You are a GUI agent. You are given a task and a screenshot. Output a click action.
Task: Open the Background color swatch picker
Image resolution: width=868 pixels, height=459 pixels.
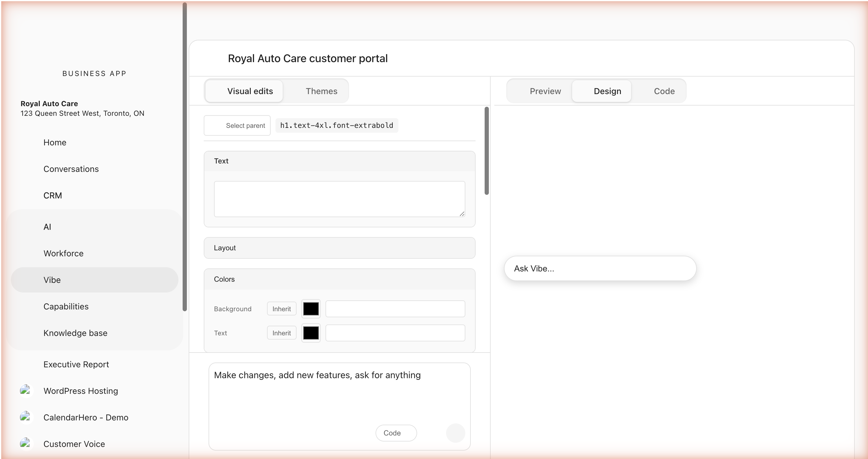pyautogui.click(x=311, y=309)
